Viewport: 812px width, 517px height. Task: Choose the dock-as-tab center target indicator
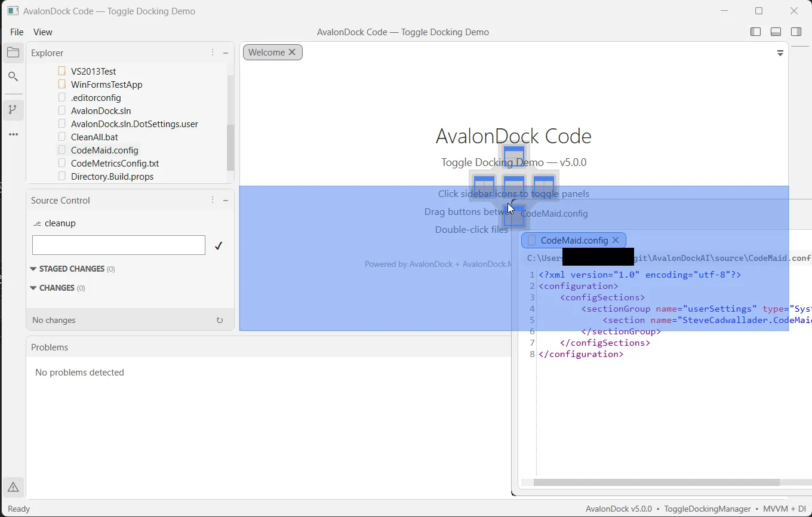pyautogui.click(x=513, y=185)
